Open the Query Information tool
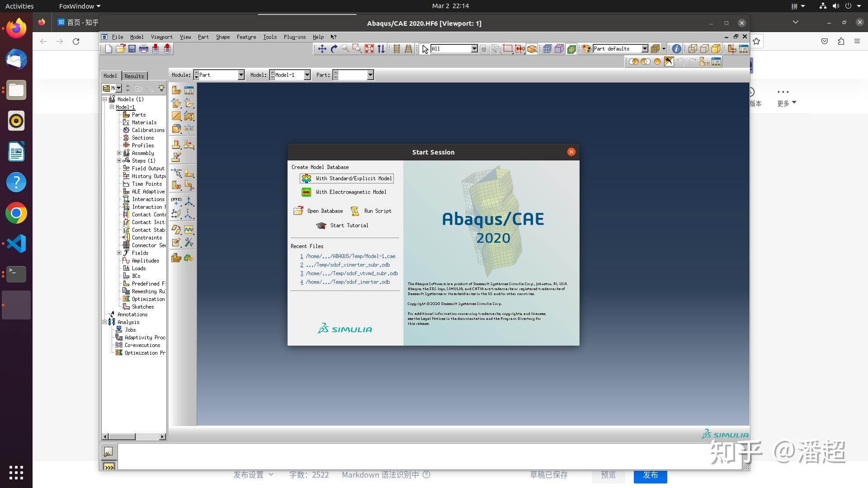The height and width of the screenshot is (488, 868). (x=676, y=49)
